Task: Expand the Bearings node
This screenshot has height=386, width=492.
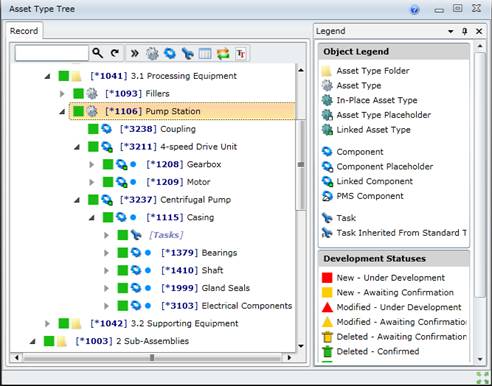Action: (106, 253)
